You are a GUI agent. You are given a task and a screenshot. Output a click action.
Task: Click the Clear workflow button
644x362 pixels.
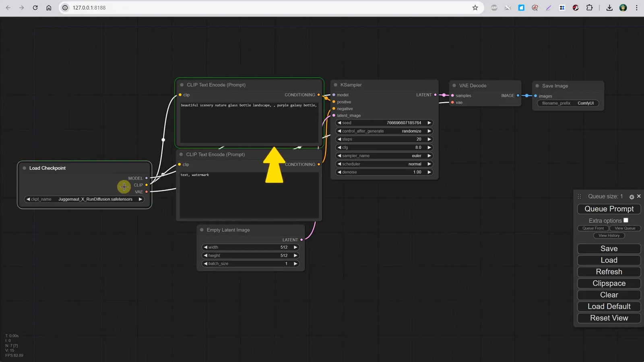[609, 295]
